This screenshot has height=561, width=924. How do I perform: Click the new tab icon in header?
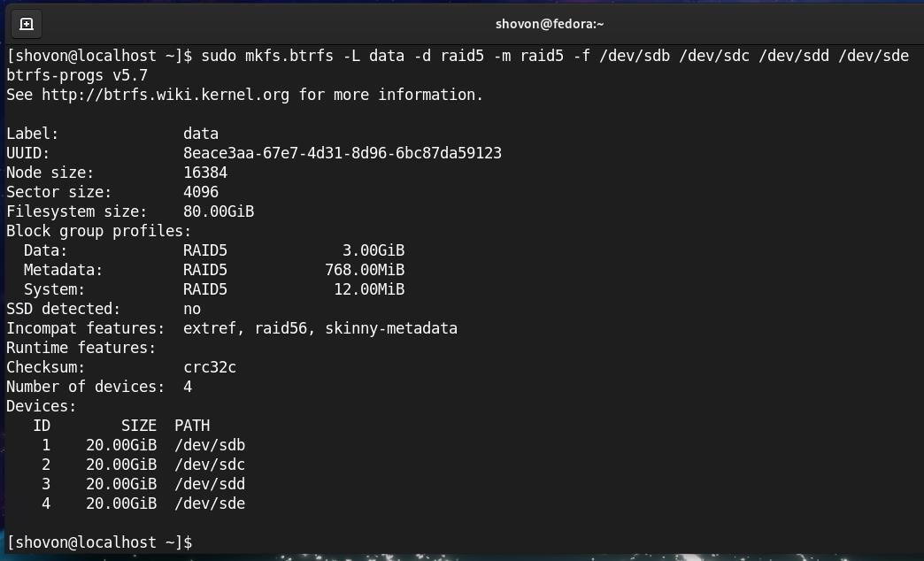click(26, 24)
